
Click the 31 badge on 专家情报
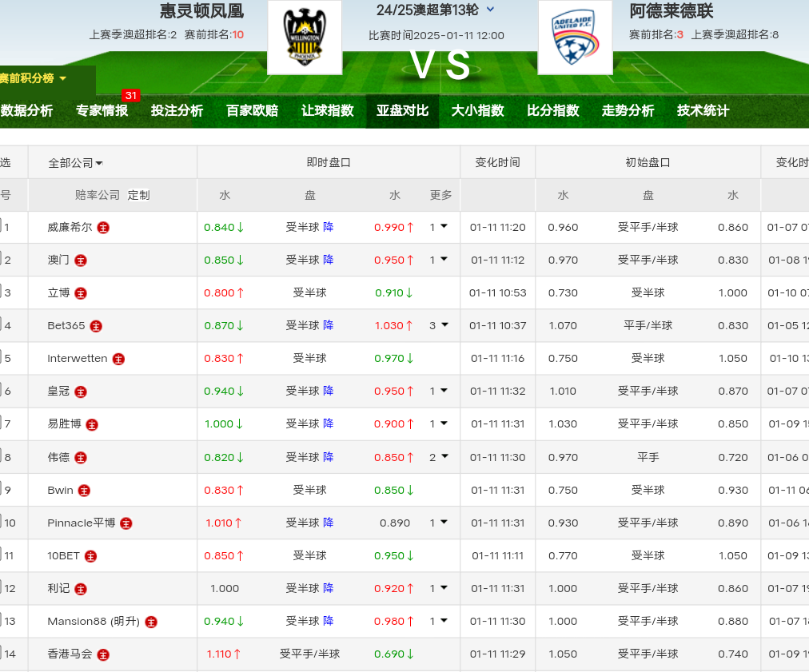pos(131,95)
